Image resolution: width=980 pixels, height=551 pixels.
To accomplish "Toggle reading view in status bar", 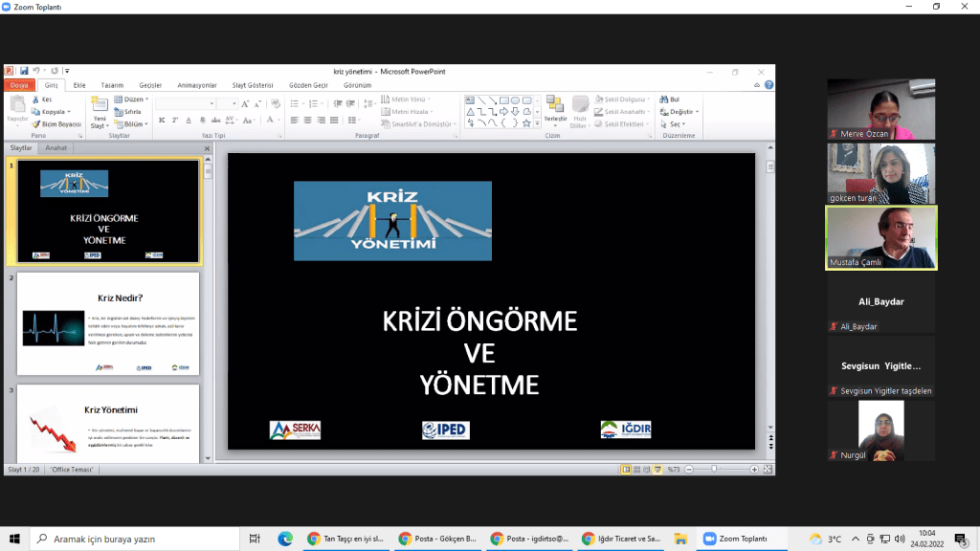I will pyautogui.click(x=647, y=470).
